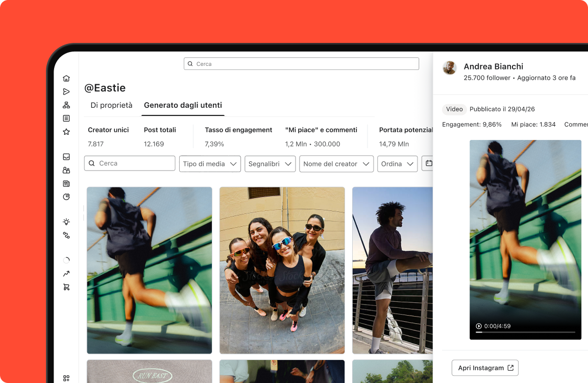588x383 pixels.
Task: Open the newspaper icon in sidebar
Action: [x=66, y=183]
